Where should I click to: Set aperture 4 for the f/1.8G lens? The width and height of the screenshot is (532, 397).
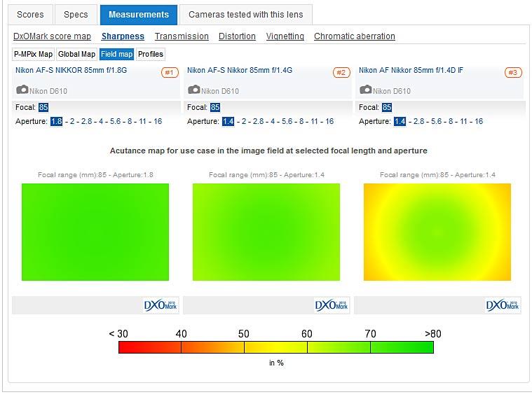click(101, 121)
